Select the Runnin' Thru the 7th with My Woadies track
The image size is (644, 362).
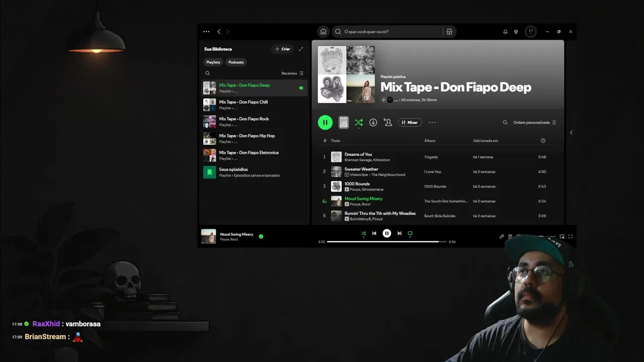click(380, 213)
